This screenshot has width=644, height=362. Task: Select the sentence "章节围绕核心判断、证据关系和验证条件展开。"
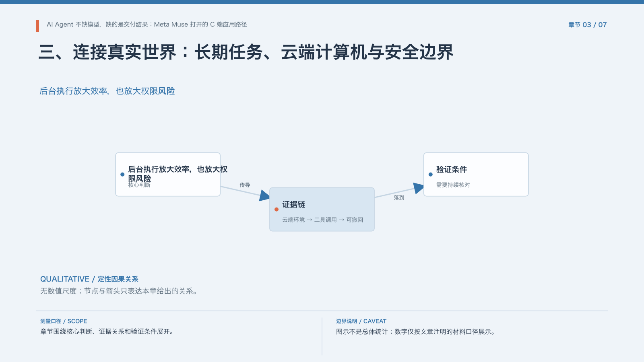[107, 332]
